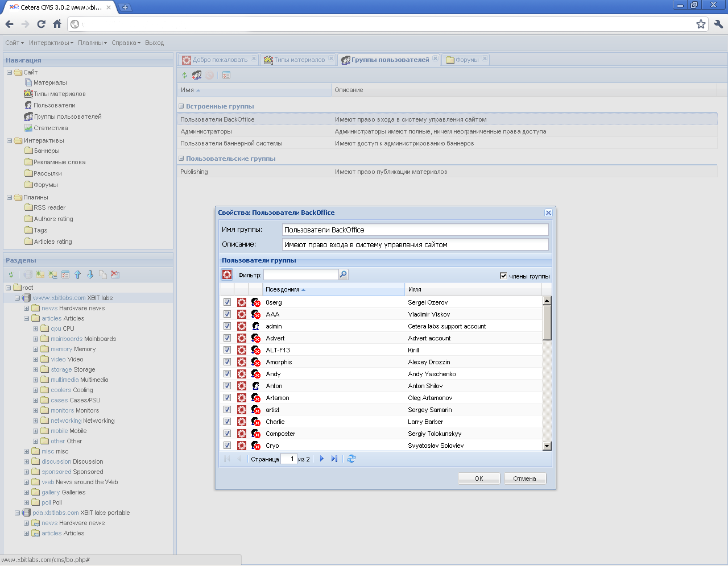This screenshot has width=728, height=566.
Task: Click the group properties icon in groups toolbar
Action: (x=226, y=75)
